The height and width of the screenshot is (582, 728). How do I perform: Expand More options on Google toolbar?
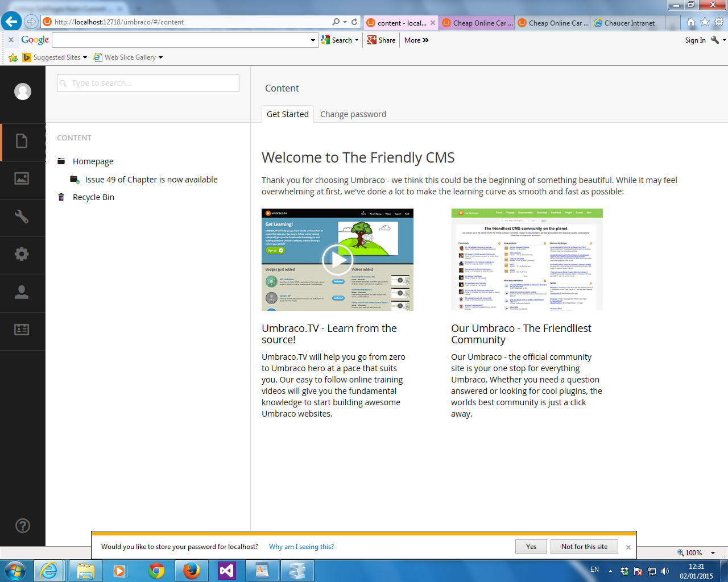pos(416,40)
